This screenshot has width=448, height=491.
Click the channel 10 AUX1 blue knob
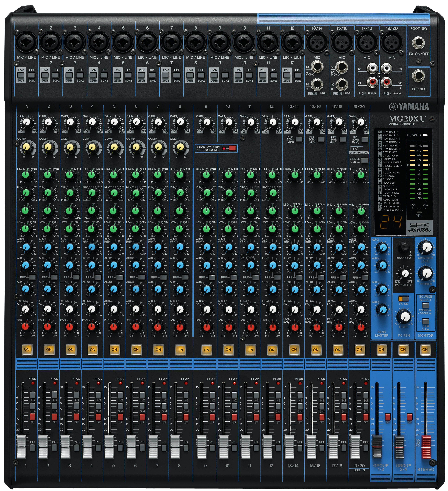tap(229, 247)
